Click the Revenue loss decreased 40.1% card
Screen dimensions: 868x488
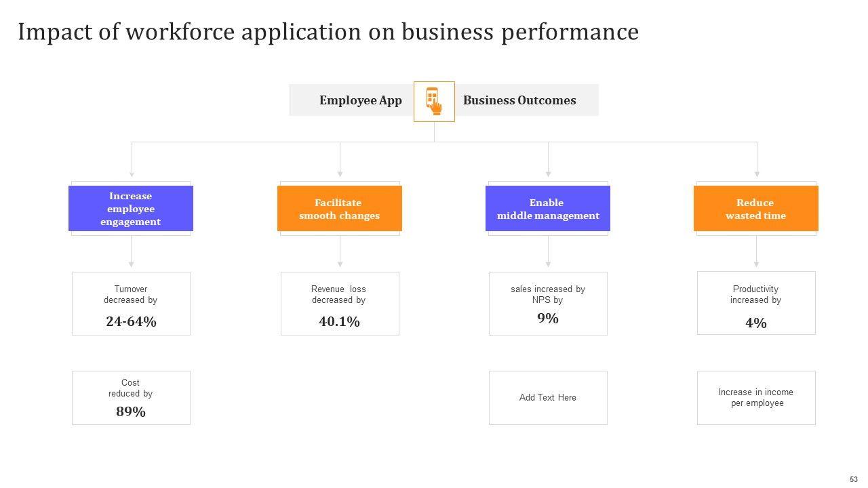point(340,303)
